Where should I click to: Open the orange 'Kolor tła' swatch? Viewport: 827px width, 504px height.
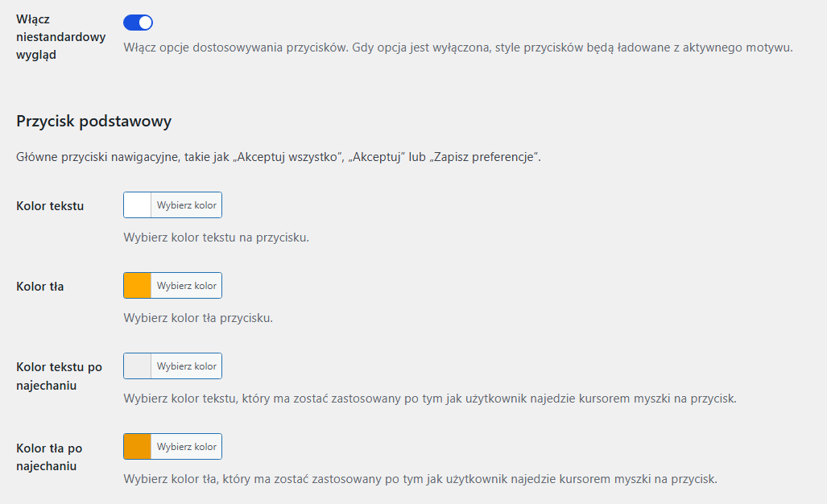[x=137, y=285]
